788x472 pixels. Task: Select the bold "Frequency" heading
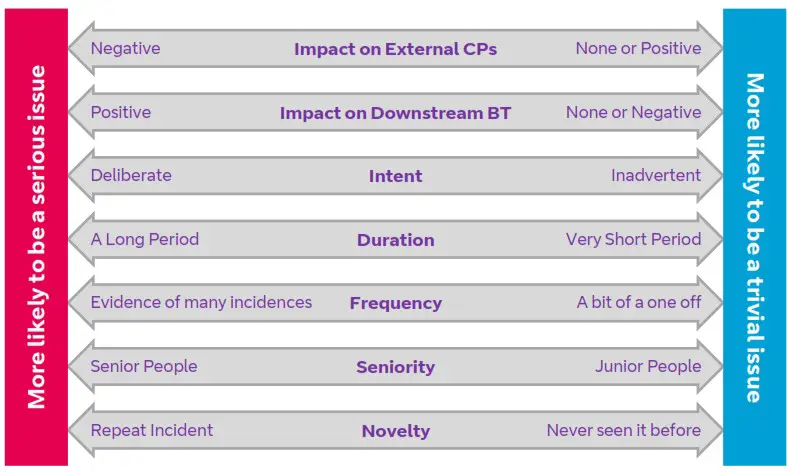coord(395,303)
